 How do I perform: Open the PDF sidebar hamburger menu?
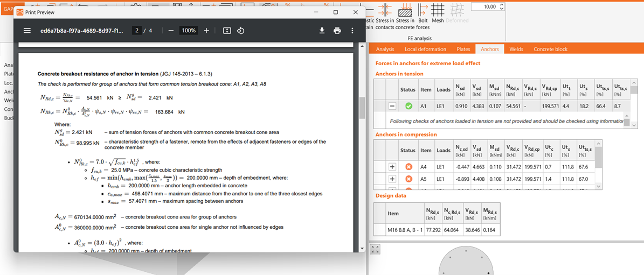(x=27, y=31)
